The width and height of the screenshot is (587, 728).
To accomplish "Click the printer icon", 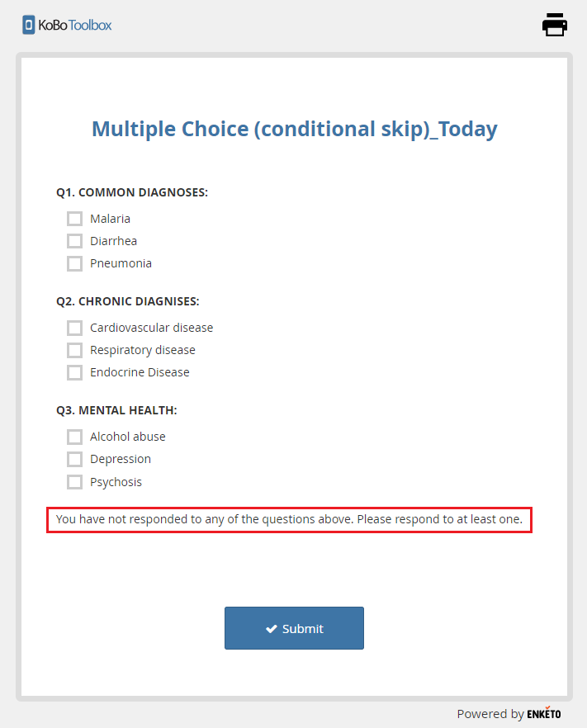I will 555,25.
